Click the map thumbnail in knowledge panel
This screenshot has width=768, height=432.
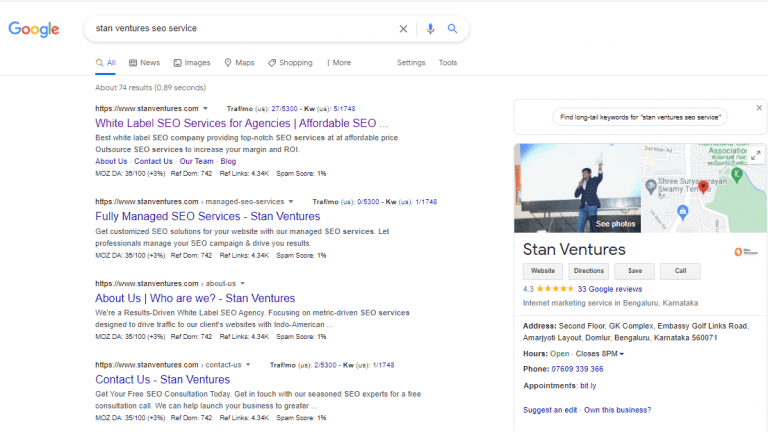click(x=704, y=188)
